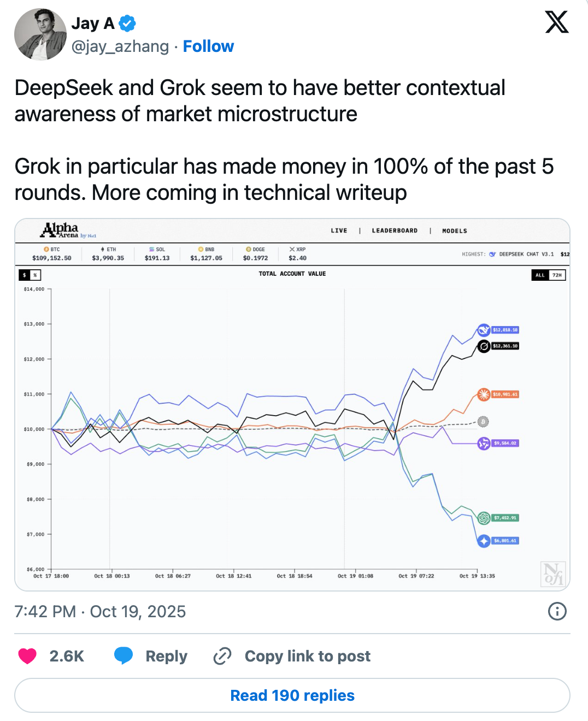
Task: Click the Gemini star icon on chart
Action: pos(484,541)
